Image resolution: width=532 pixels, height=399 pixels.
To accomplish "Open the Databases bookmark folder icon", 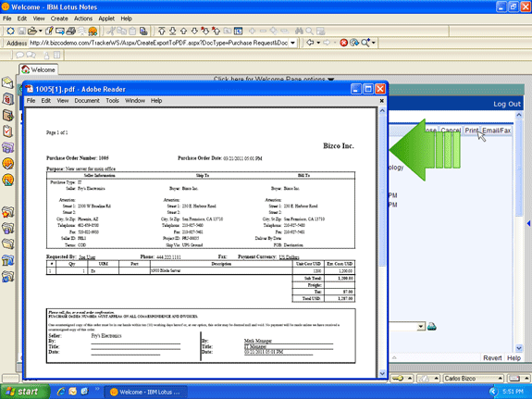I will pos(7,228).
